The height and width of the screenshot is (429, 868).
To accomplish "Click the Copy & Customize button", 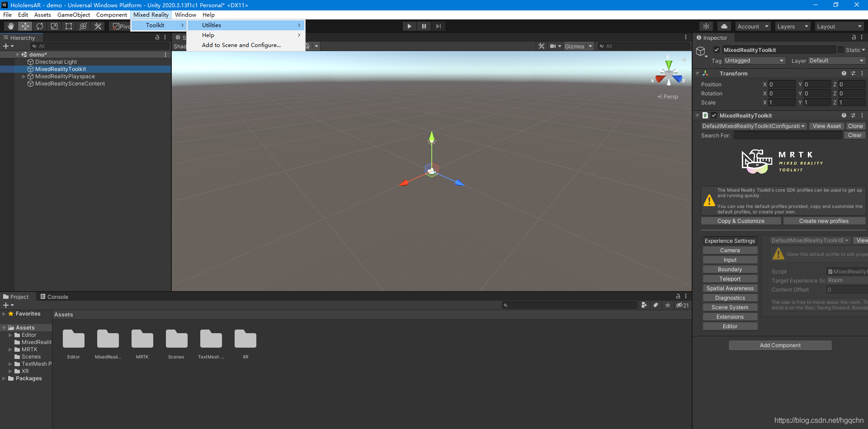I will pyautogui.click(x=741, y=221).
